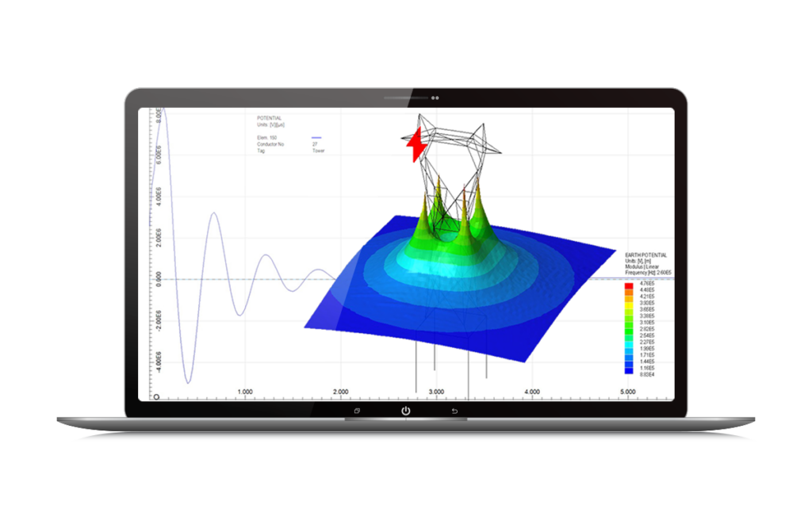Click the power icon on the laptop bezel
This screenshot has width=812, height=528.
tap(405, 409)
